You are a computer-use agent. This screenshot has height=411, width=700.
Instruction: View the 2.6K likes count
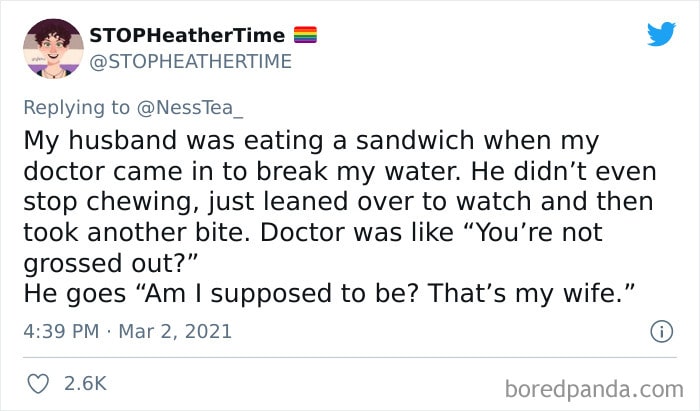85,384
